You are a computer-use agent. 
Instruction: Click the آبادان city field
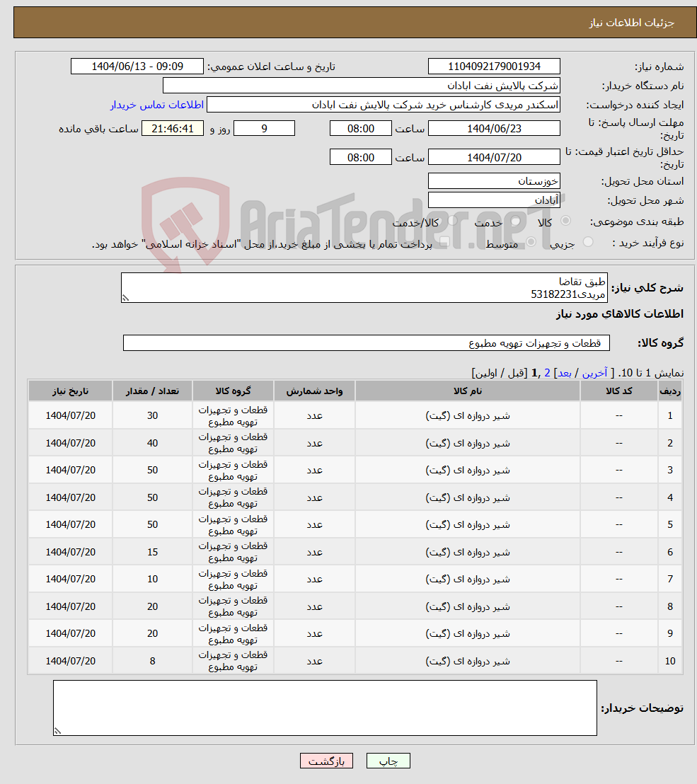click(494, 199)
